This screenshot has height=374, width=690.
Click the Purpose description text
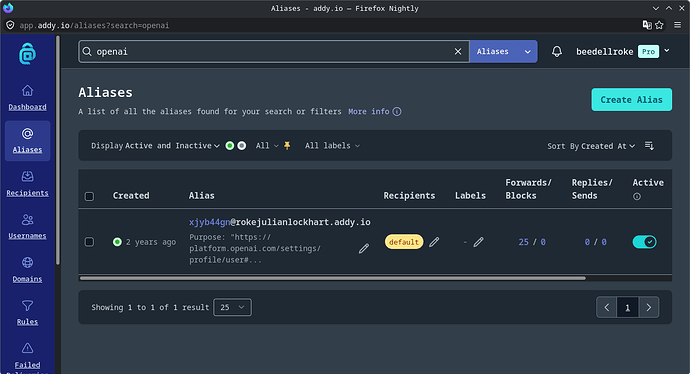point(255,249)
